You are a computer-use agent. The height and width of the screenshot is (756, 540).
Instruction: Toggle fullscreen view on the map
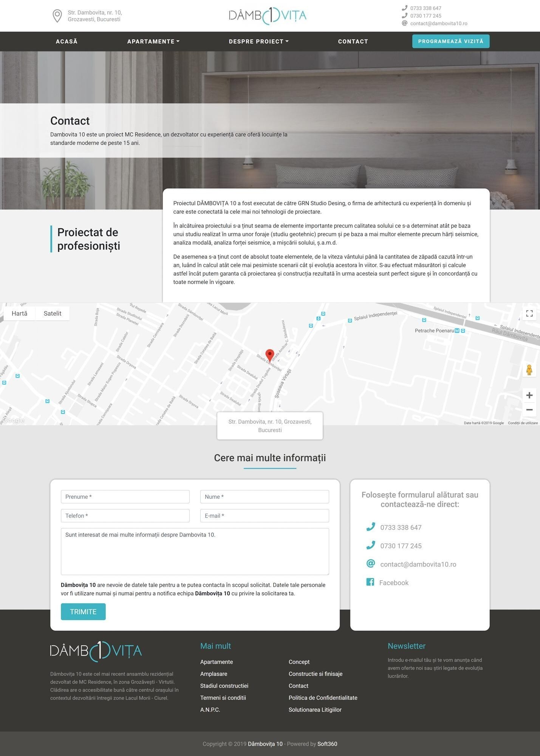pyautogui.click(x=529, y=313)
